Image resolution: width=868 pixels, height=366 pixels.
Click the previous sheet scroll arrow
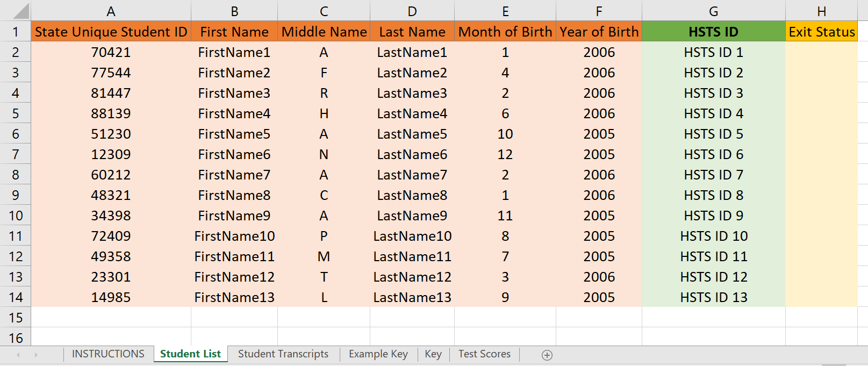pos(18,355)
